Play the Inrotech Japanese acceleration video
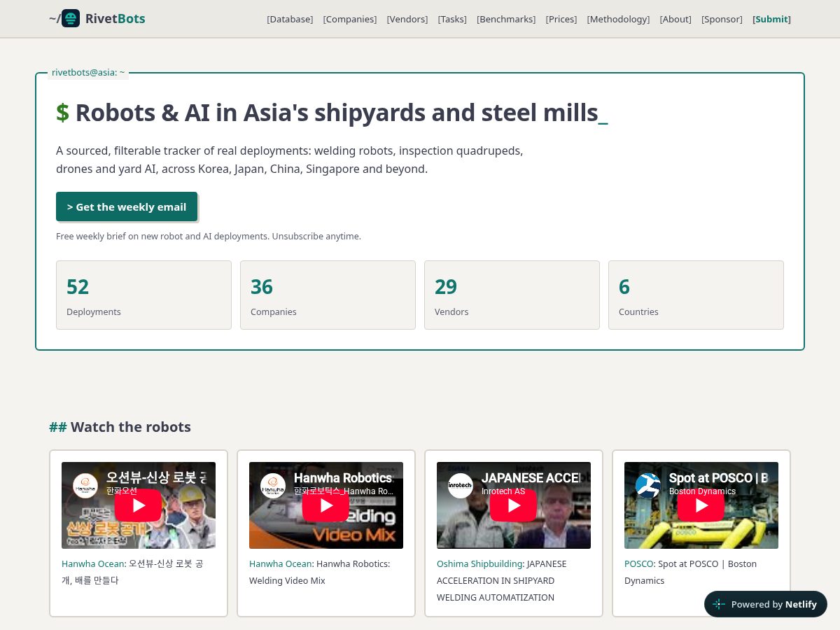 tap(514, 505)
